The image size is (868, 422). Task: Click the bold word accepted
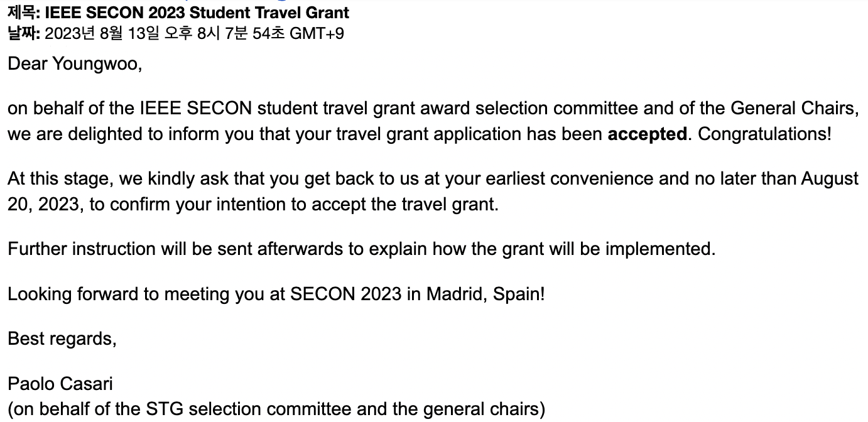(x=648, y=134)
